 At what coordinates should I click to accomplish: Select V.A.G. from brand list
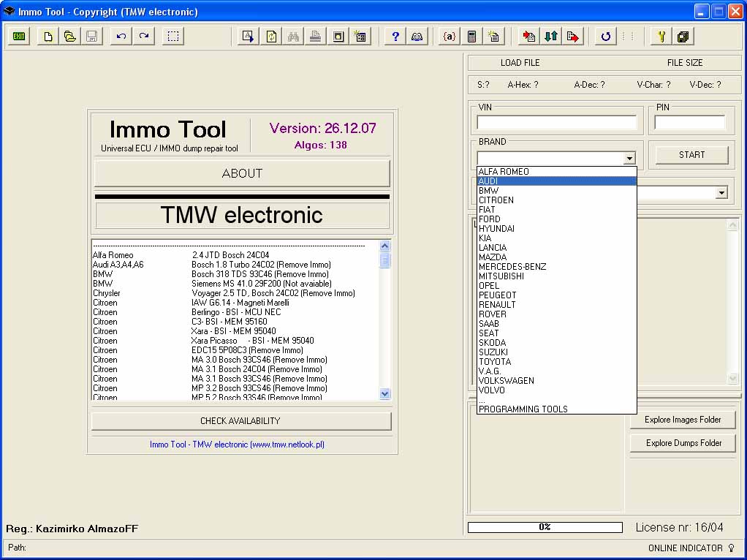[556, 371]
